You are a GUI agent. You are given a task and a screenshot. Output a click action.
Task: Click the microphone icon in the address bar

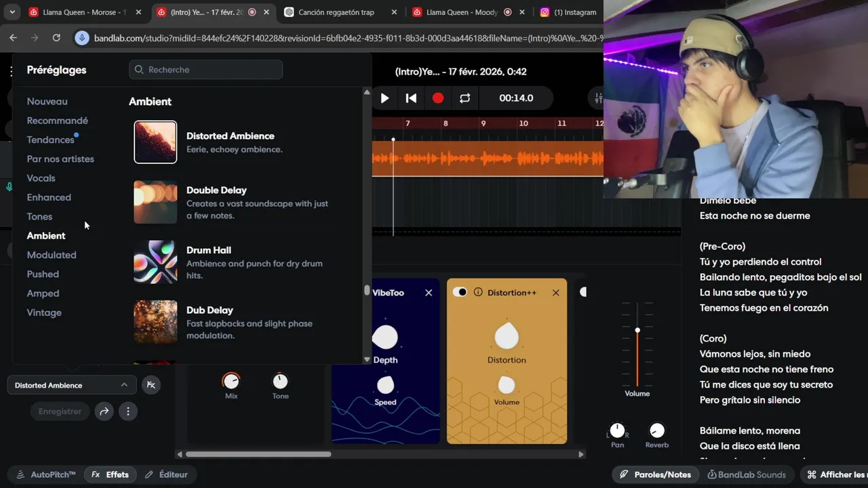[x=81, y=38]
